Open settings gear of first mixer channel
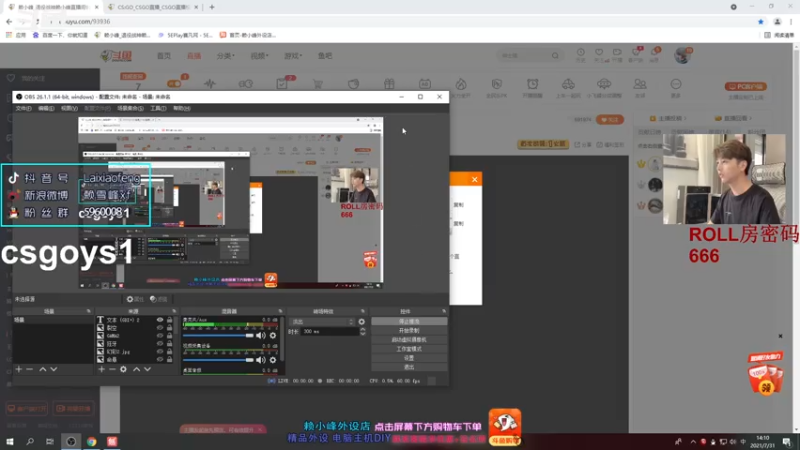 coord(273,336)
